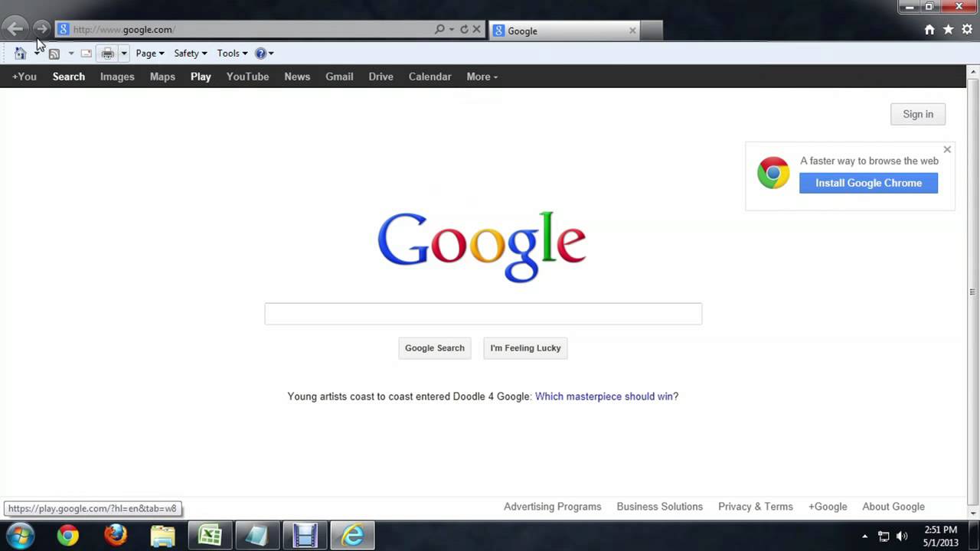Image resolution: width=980 pixels, height=551 pixels.
Task: Open Gmail in the Google bar
Action: (339, 77)
